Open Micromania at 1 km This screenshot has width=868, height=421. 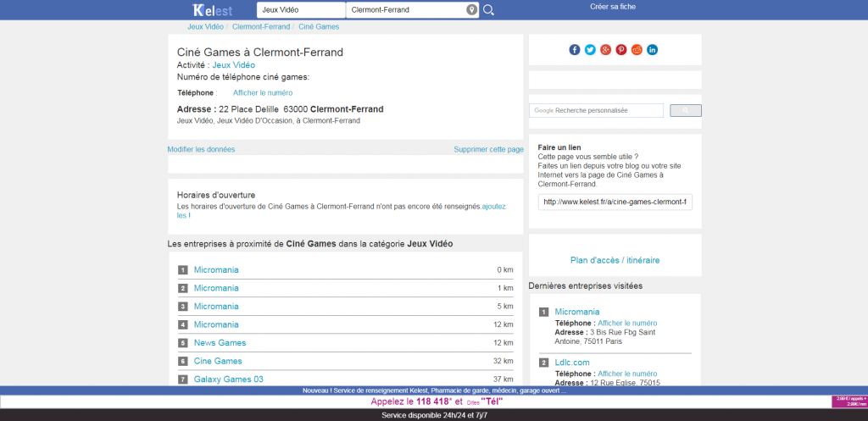click(216, 288)
